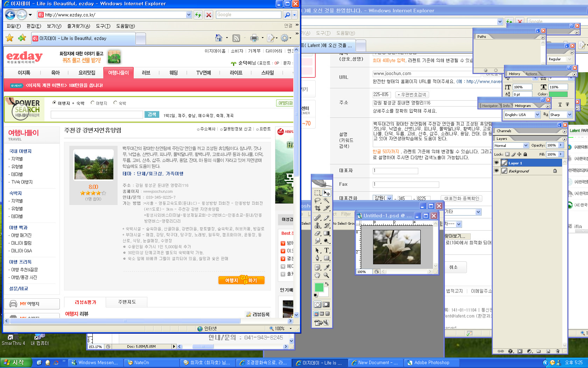Click the 검색 search button on ezday
Screen dimensions: 588x368
152,115
